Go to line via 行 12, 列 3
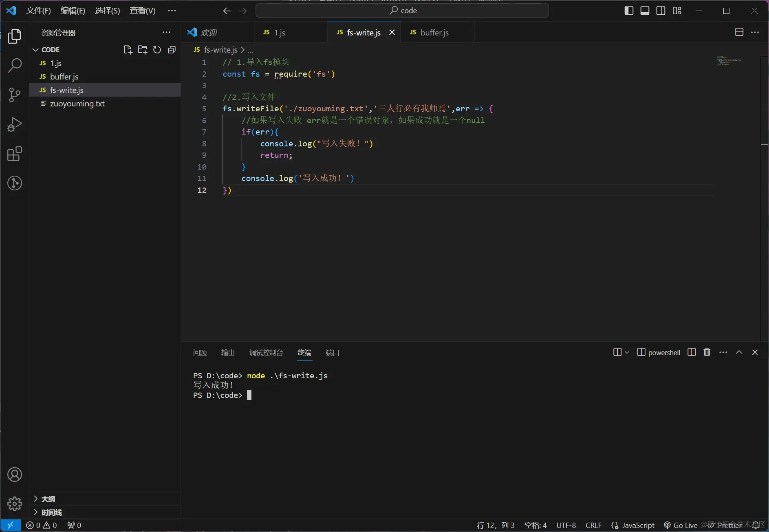Viewport: 769px width, 532px height. click(496, 525)
